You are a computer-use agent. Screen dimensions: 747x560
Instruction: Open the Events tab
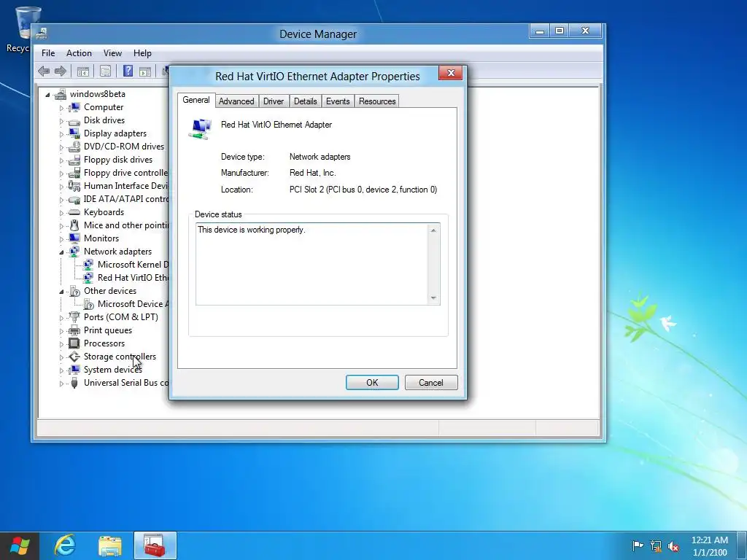338,101
